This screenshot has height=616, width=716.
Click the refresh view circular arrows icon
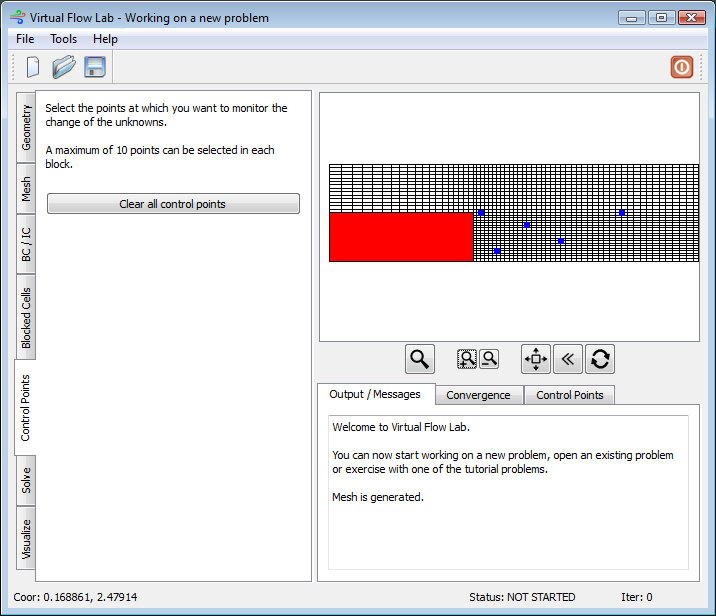pyautogui.click(x=600, y=359)
